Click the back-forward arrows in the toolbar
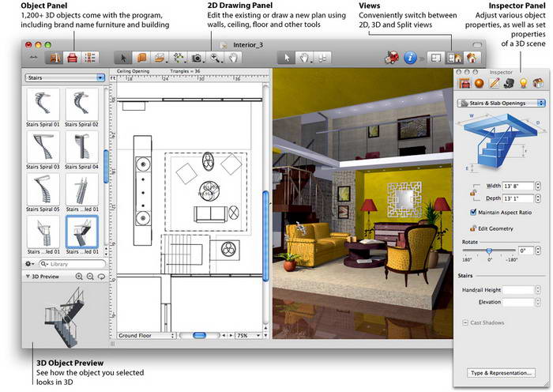553x392 pixels. pyautogui.click(x=33, y=57)
